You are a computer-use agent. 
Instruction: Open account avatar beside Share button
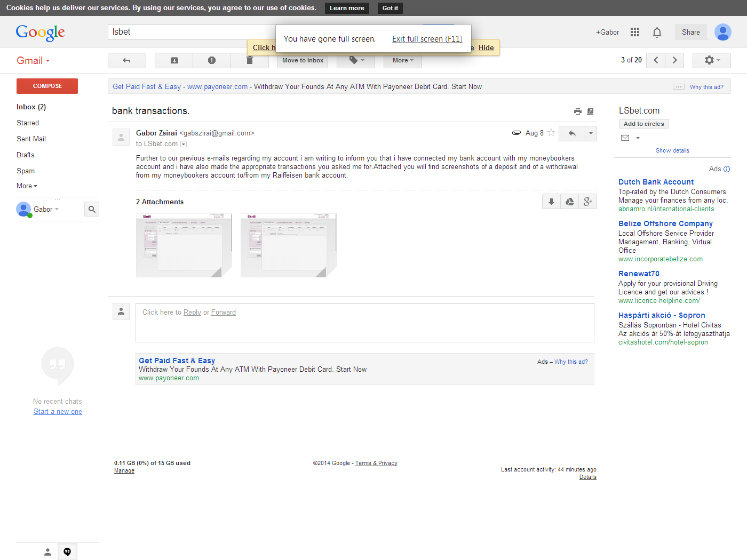click(x=723, y=32)
